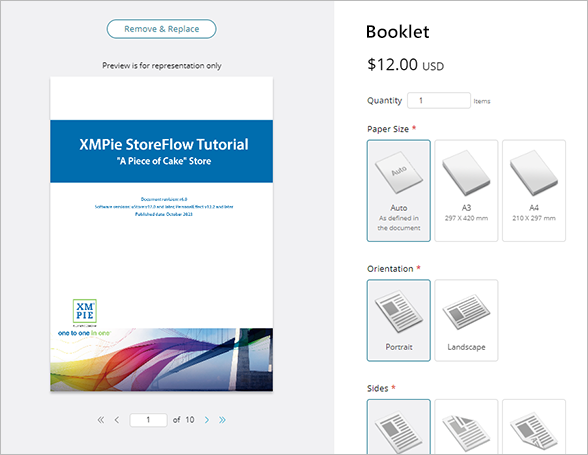This screenshot has height=455, width=588.
Task: Select the middle Sides option icon
Action: (466, 427)
